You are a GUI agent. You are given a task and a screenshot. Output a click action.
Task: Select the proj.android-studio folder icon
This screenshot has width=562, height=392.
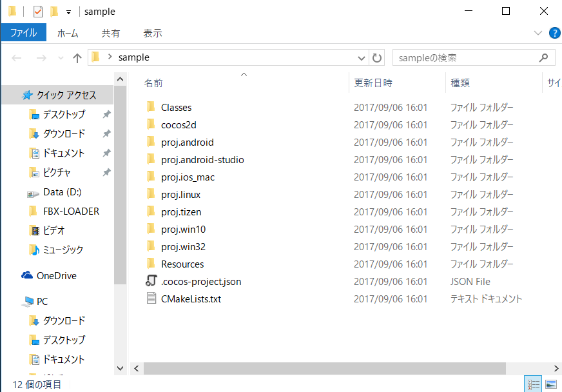click(x=151, y=159)
